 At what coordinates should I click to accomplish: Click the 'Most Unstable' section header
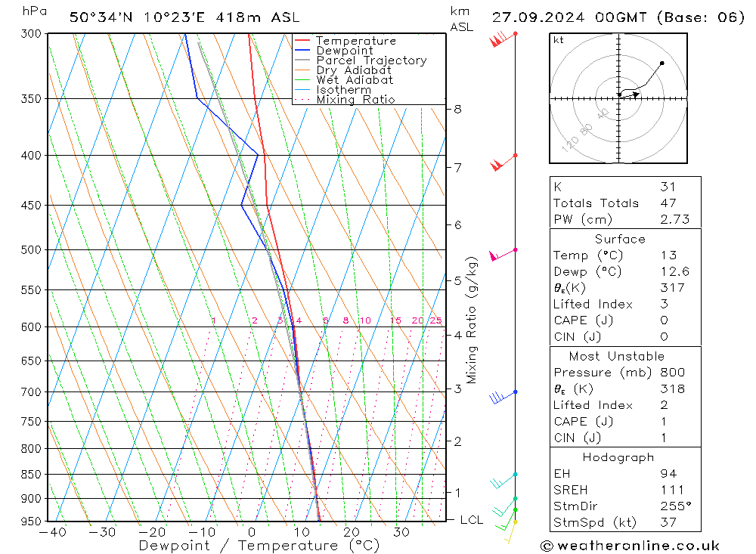click(x=617, y=356)
